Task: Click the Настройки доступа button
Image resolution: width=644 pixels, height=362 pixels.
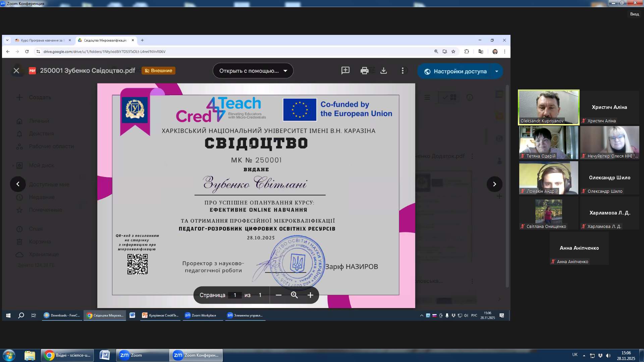Action: (x=455, y=71)
